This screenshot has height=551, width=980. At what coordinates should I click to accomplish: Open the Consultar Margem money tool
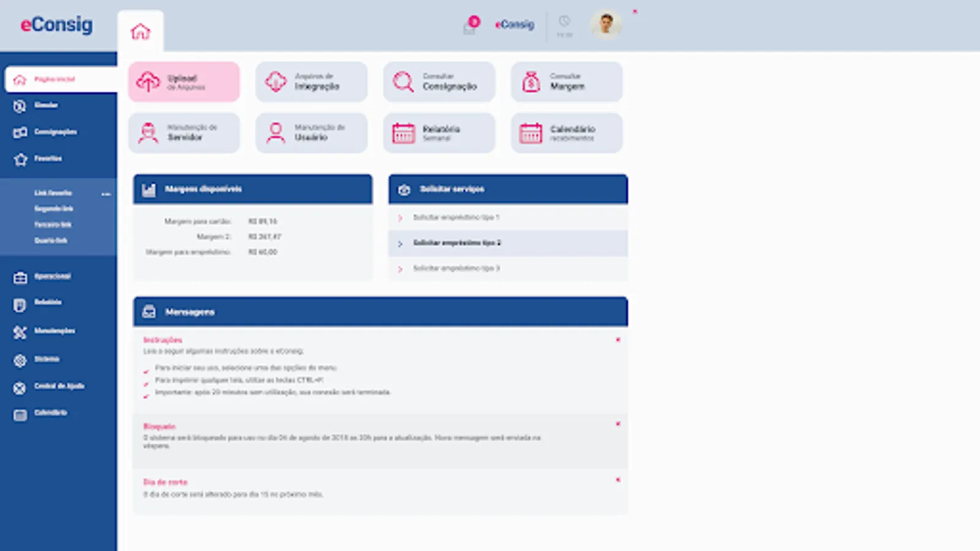click(x=566, y=81)
